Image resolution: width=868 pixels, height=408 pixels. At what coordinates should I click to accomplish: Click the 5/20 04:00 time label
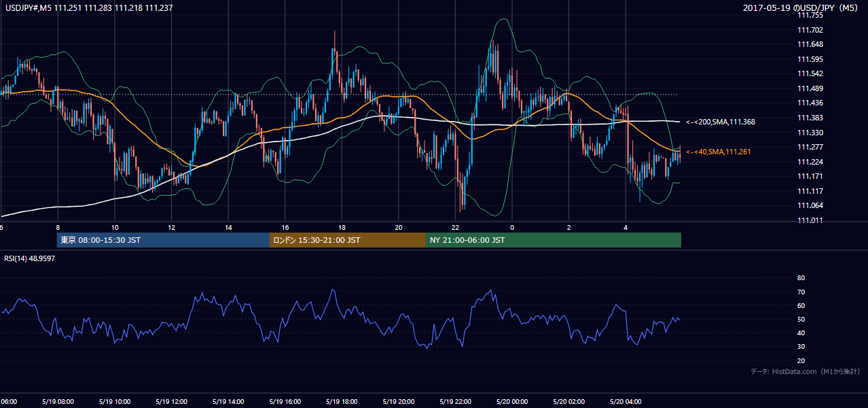[x=626, y=401]
